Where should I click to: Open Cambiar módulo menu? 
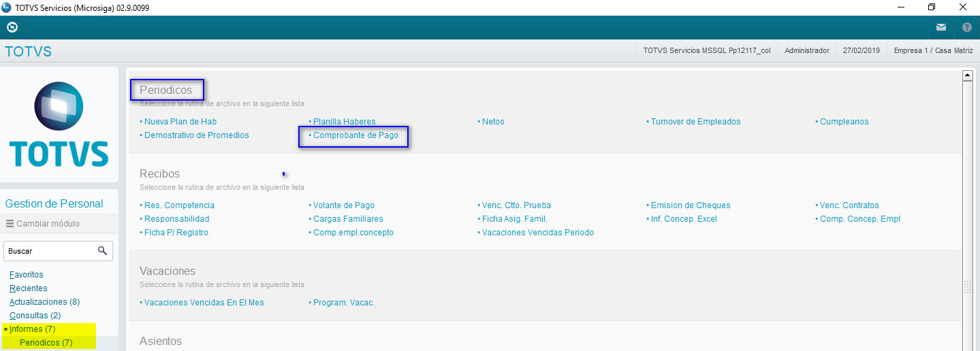pyautogui.click(x=43, y=223)
